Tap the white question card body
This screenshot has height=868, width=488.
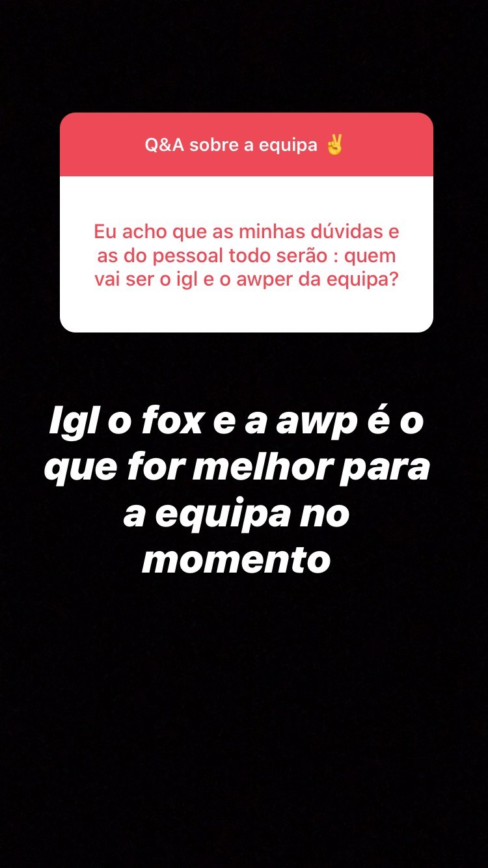point(247,254)
